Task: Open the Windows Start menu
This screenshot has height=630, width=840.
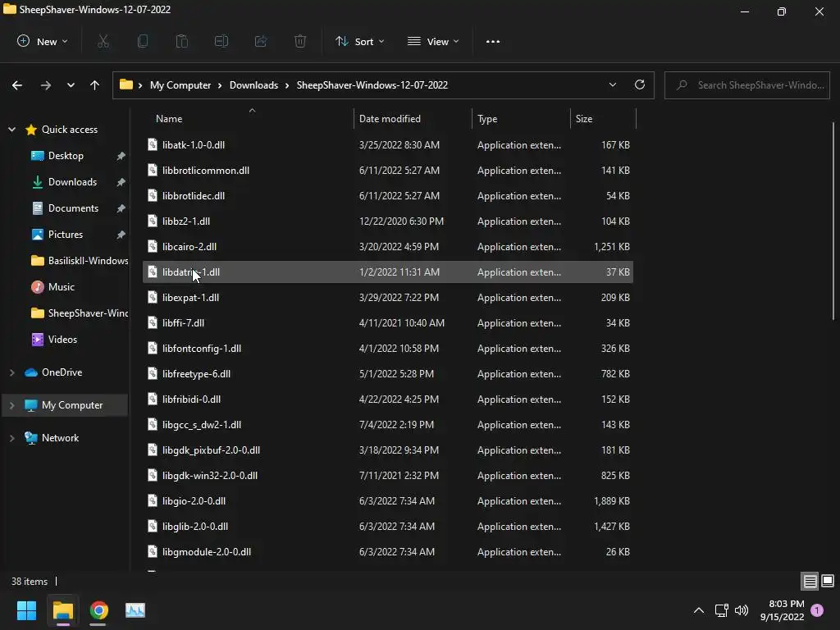Action: pos(27,610)
